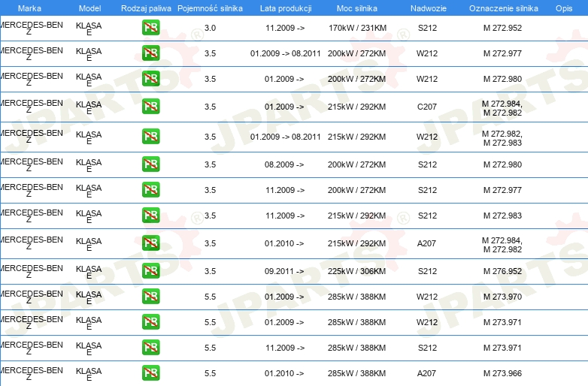Viewport: 588px width, 386px height.
Task: Click the C207 body cell
Action: [427, 107]
